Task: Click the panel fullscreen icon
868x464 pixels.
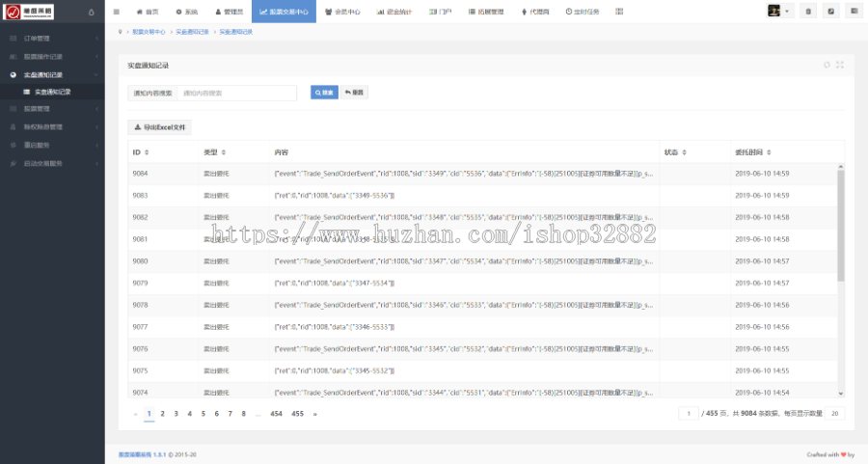Action: tap(840, 65)
